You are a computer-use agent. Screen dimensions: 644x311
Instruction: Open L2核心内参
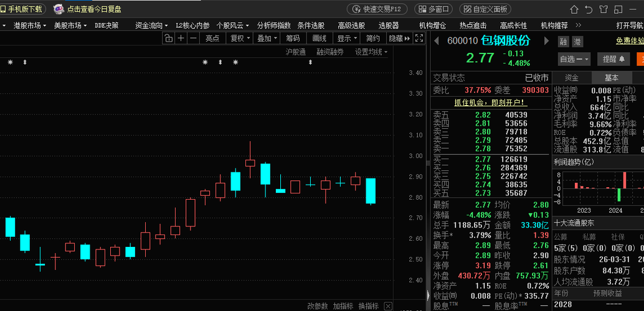pos(192,26)
